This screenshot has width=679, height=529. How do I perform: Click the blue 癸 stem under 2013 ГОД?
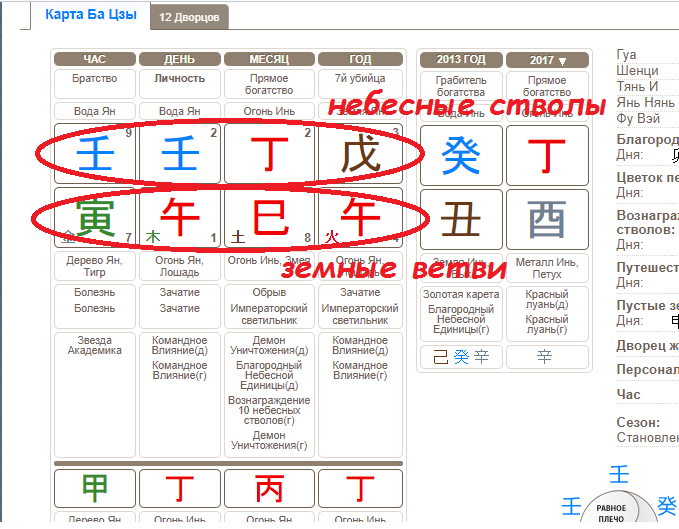point(461,154)
